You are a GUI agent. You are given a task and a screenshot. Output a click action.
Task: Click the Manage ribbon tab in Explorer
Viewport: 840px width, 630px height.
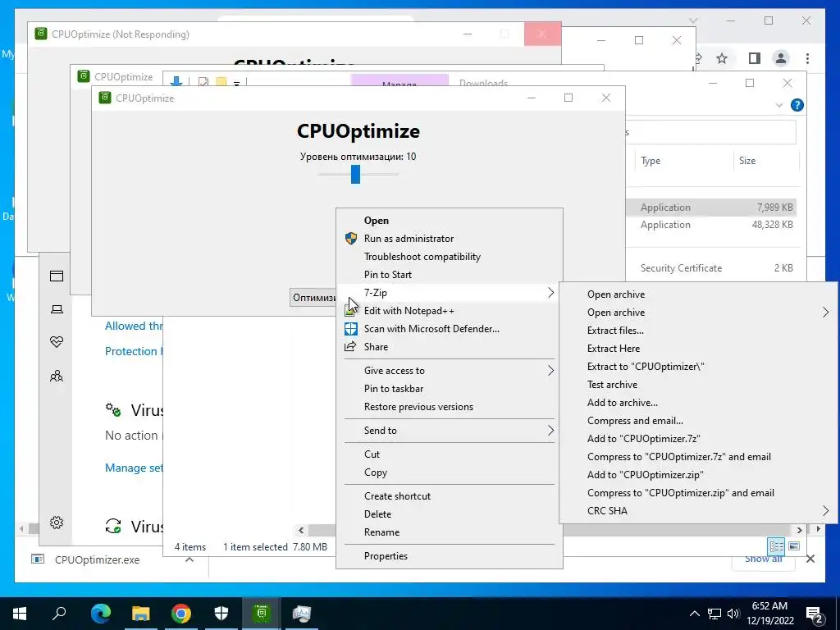pos(399,81)
